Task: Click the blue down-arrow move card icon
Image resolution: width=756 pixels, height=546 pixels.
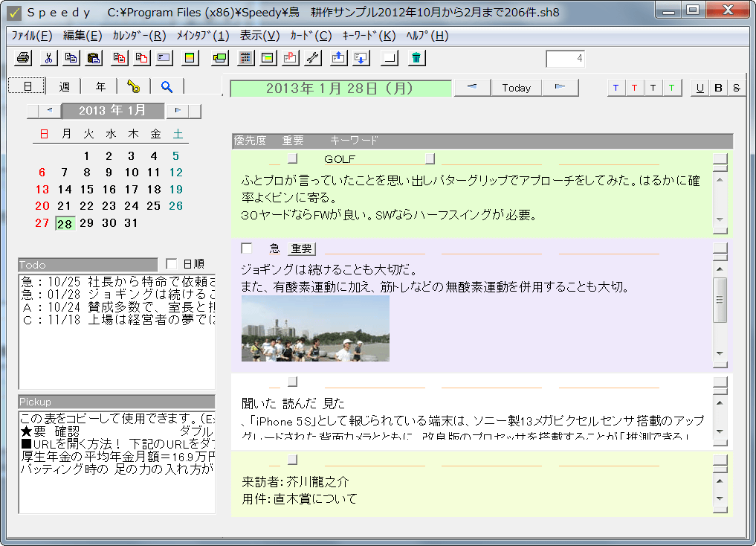Action: (361, 58)
